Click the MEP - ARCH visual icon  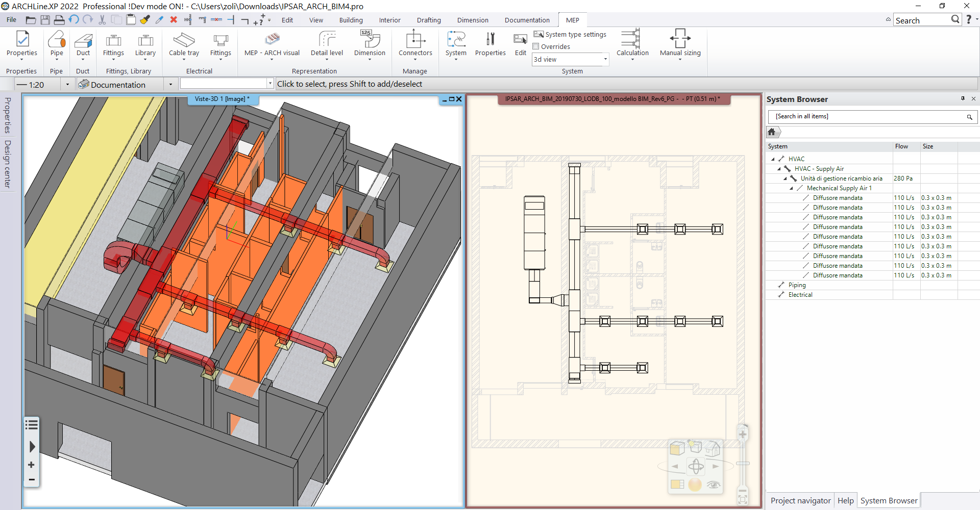(272, 40)
